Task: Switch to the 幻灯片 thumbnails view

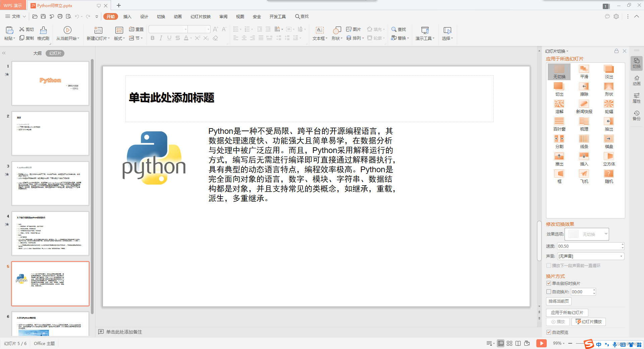Action: coord(55,53)
